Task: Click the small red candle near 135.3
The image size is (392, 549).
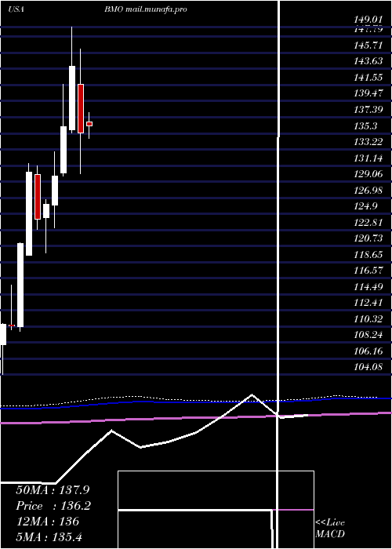Action: click(89, 124)
